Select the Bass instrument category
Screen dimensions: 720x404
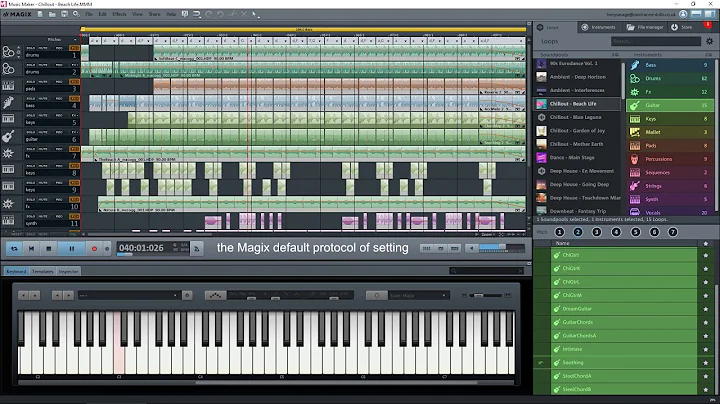[x=670, y=65]
